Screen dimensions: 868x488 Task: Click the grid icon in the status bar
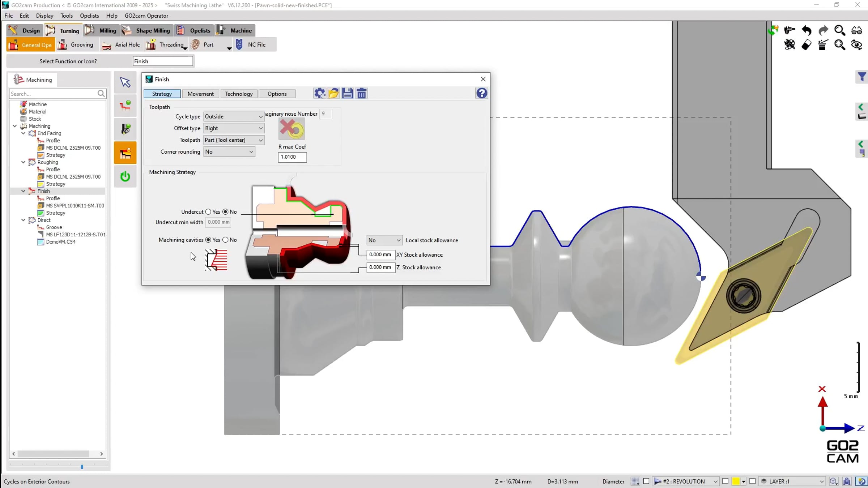(635, 481)
